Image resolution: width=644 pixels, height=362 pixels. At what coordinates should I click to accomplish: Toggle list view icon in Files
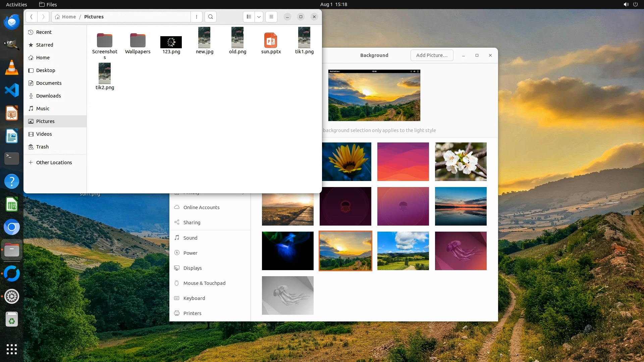coord(249,17)
